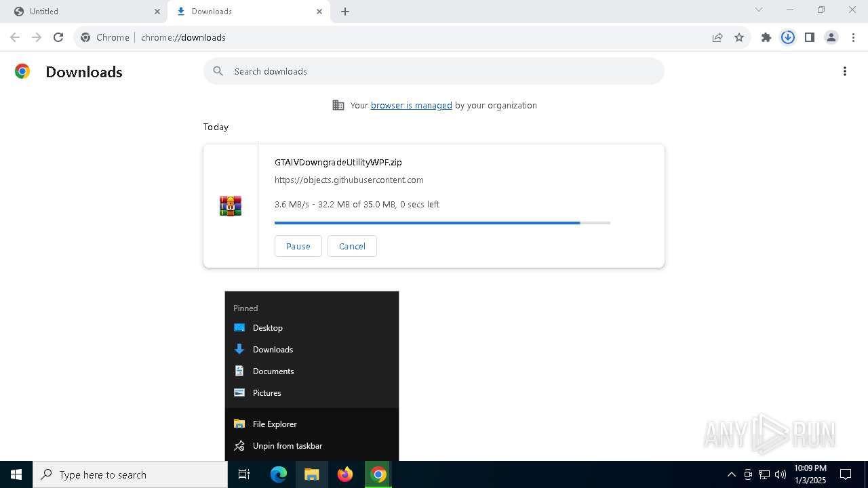Click the magnifier icon in search downloads
Image resolution: width=868 pixels, height=488 pixels.
point(218,71)
